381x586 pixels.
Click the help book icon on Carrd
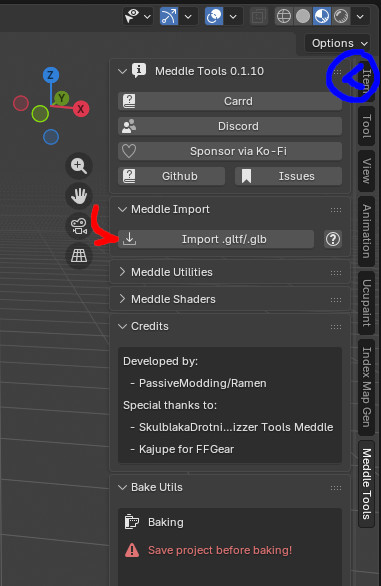129,101
